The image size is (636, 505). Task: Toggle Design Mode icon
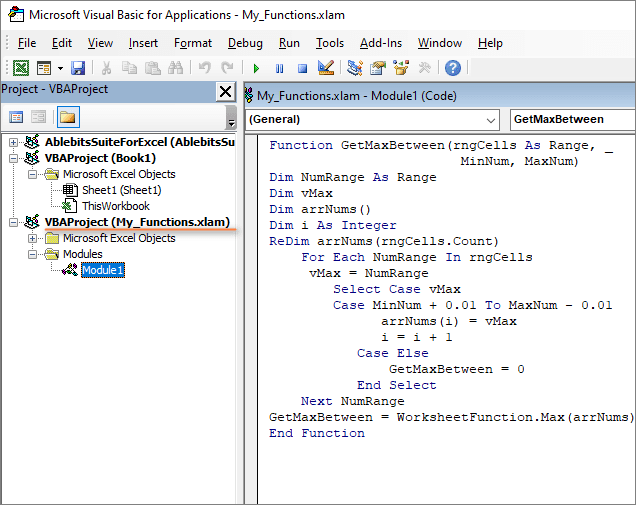tap(325, 68)
